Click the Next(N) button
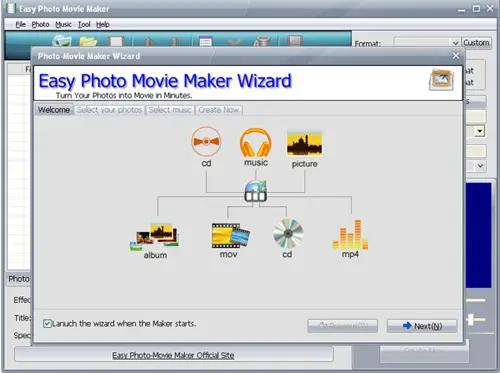Screen dimensions: 500x373 pyautogui.click(x=422, y=326)
